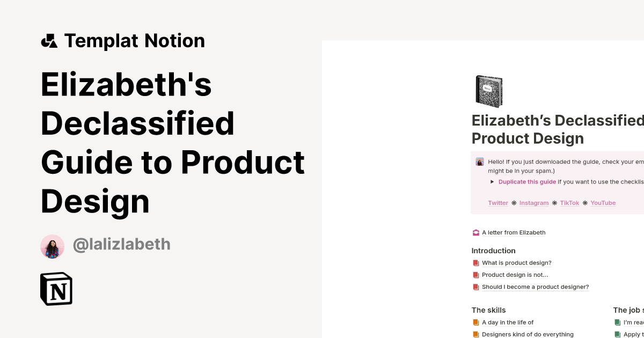Open the A letter from Elizabeth page
The width and height of the screenshot is (644, 338).
point(514,232)
